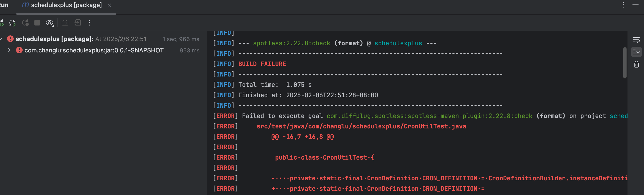The image size is (644, 195).
Task: Click the removed line starting with '-····private'
Action: coord(449,178)
